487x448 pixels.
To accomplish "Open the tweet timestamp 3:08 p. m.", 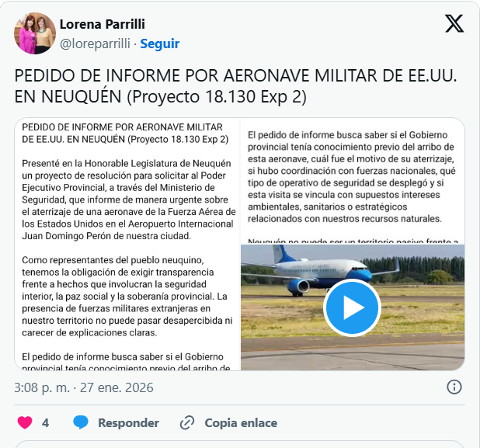I will click(x=42, y=387).
